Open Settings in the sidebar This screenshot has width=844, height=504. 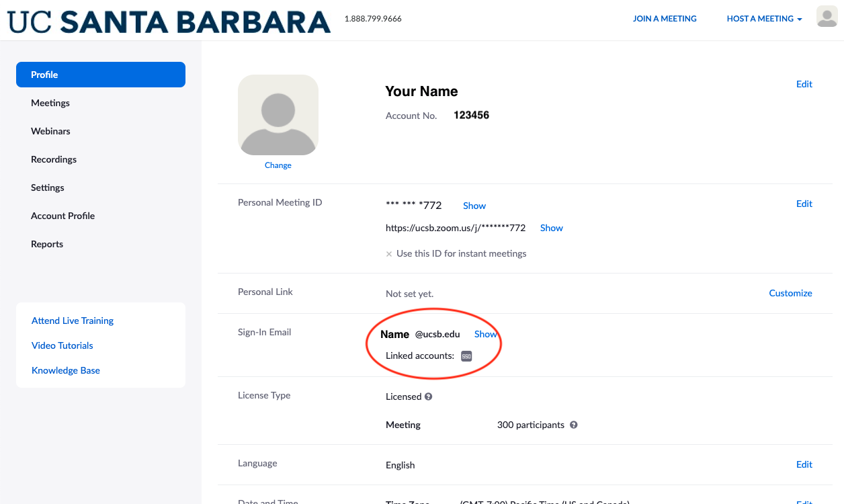tap(48, 187)
